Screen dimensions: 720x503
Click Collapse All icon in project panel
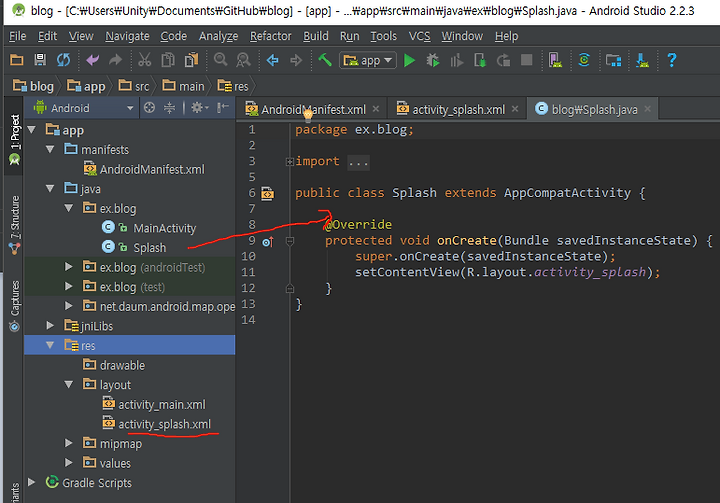click(169, 108)
